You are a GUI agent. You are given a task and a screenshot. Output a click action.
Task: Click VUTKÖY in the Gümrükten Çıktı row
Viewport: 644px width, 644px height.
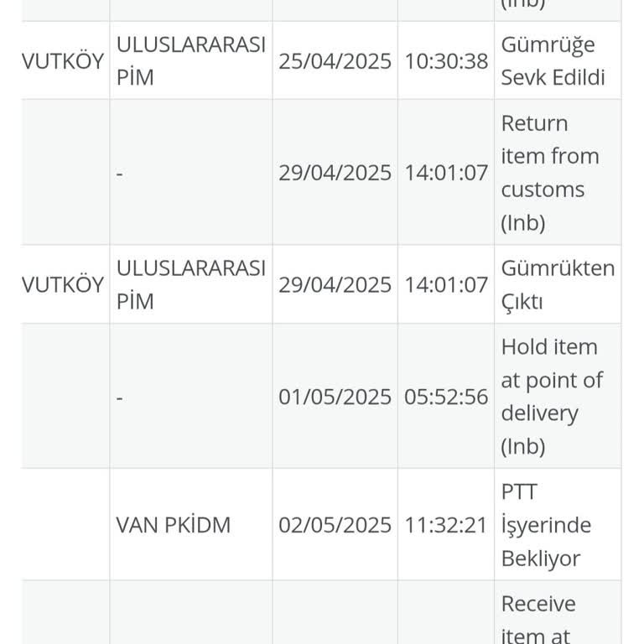[64, 284]
